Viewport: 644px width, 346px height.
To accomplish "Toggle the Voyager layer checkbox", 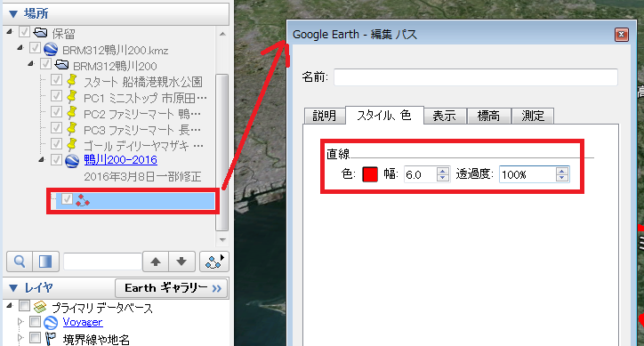I will (36, 322).
